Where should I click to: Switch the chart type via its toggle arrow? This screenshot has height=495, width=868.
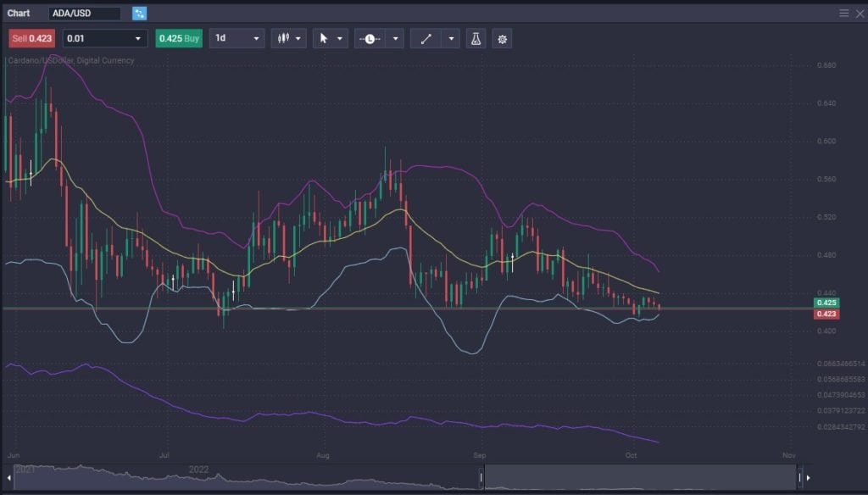[x=298, y=38]
